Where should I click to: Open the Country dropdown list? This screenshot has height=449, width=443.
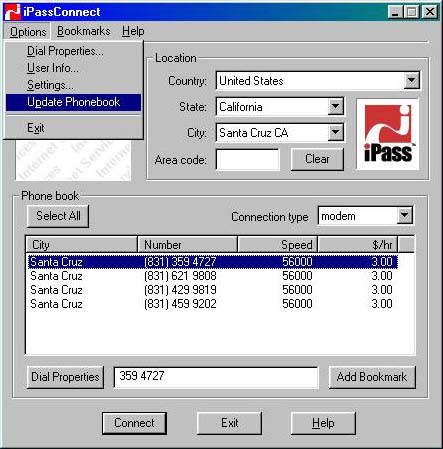point(411,80)
